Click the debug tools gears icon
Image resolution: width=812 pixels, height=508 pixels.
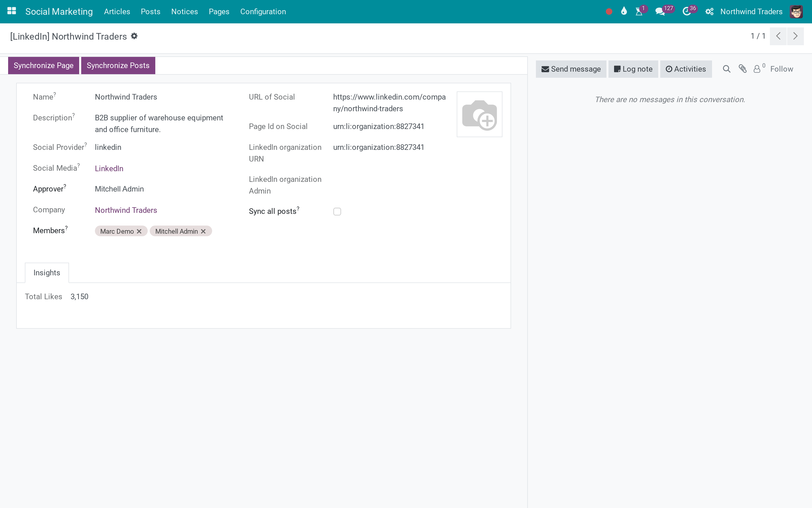pyautogui.click(x=709, y=12)
